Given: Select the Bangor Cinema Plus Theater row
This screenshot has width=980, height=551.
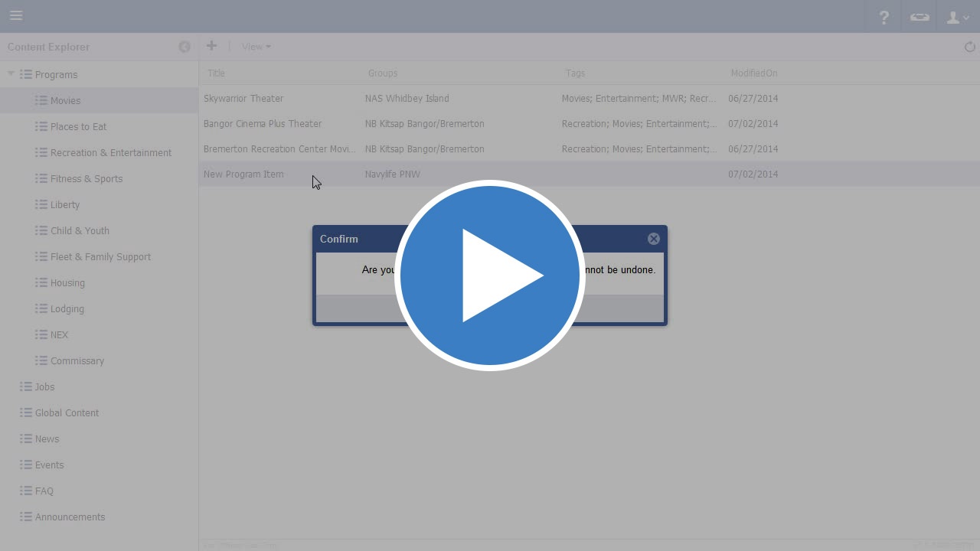Looking at the screenshot, I should 263,123.
